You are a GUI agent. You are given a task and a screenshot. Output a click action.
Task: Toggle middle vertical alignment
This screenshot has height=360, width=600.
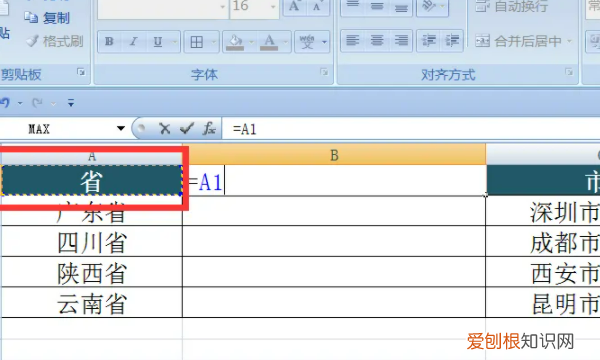(x=377, y=6)
